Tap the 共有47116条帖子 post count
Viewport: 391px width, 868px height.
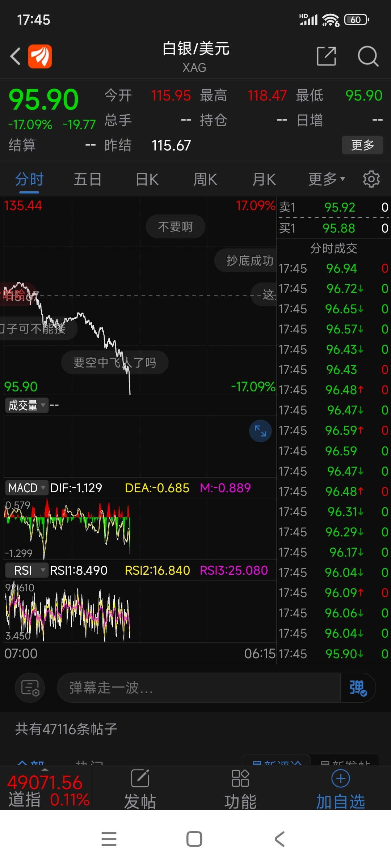pos(66,729)
